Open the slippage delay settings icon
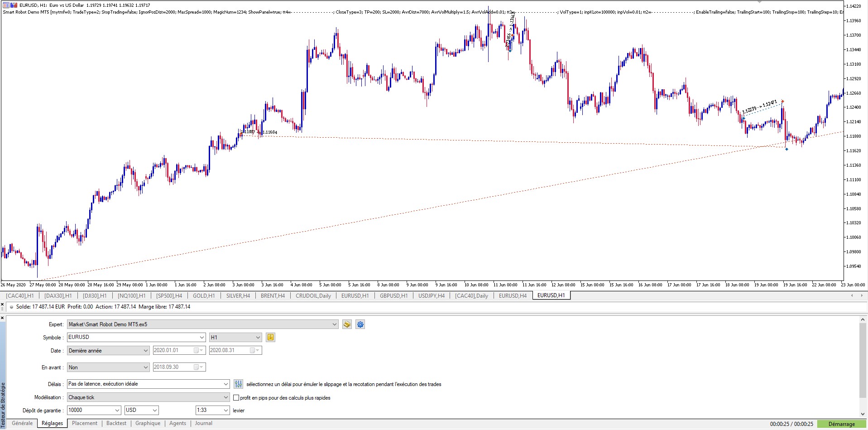 pos(238,384)
